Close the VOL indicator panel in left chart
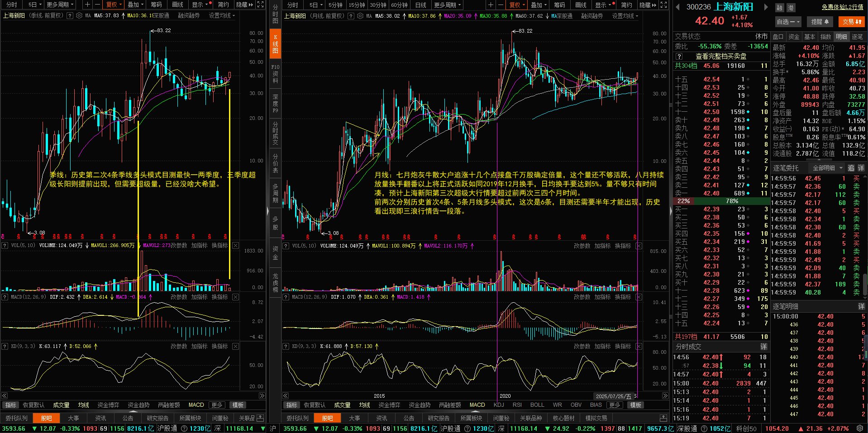 (x=235, y=245)
